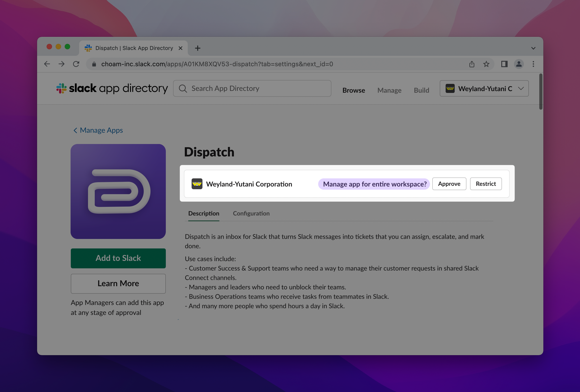Screen dimensions: 580x392
Task: Open the tab search chevron
Action: click(x=533, y=48)
